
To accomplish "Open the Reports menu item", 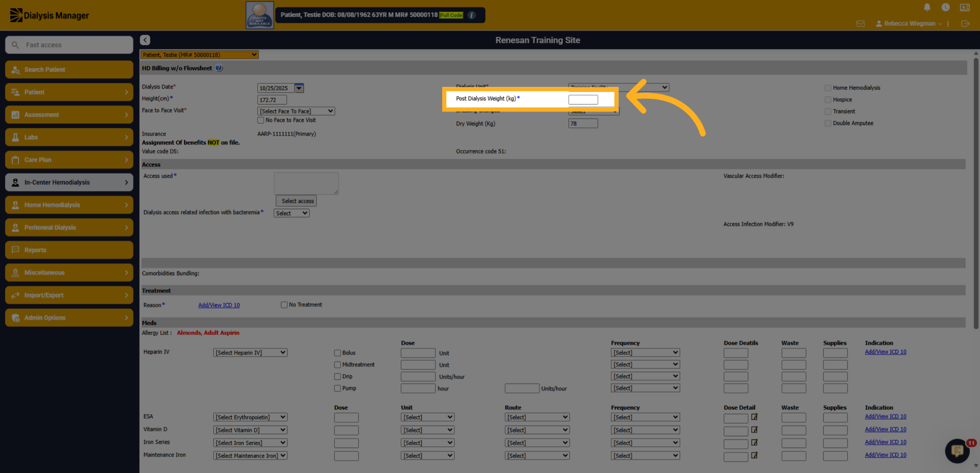I will (x=69, y=250).
